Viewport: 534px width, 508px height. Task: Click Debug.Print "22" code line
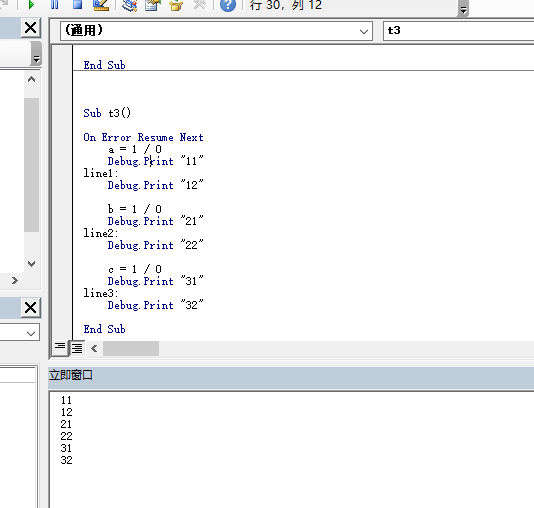pos(156,245)
